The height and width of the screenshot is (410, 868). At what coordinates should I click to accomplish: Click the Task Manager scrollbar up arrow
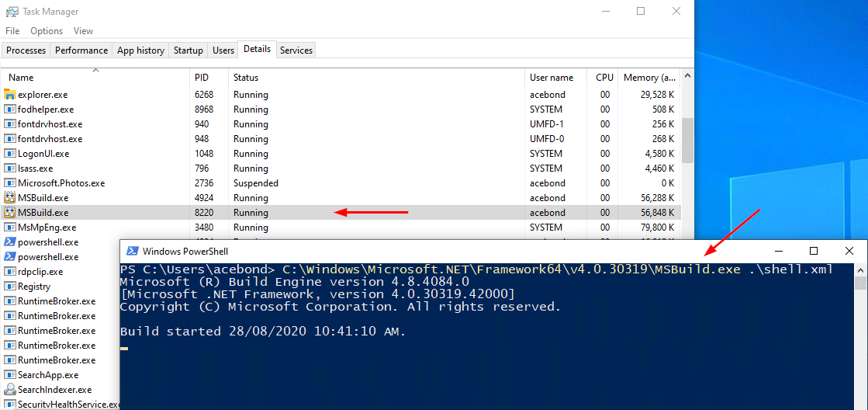(687, 75)
